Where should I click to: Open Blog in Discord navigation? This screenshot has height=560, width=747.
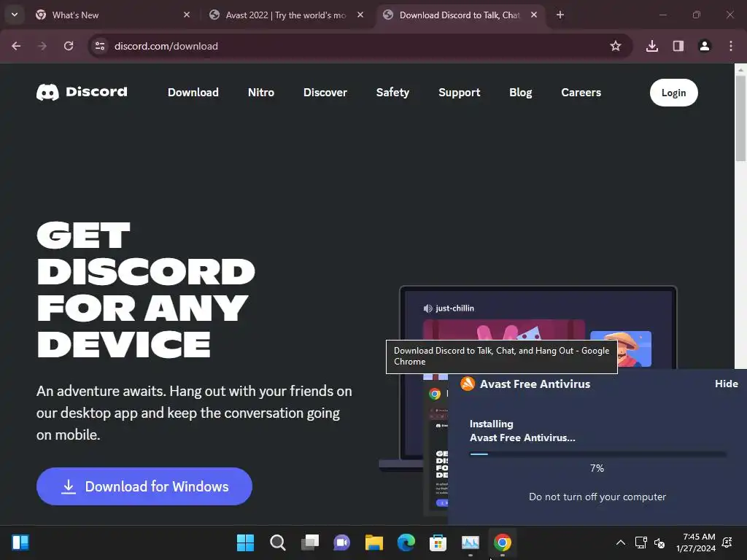pyautogui.click(x=521, y=93)
